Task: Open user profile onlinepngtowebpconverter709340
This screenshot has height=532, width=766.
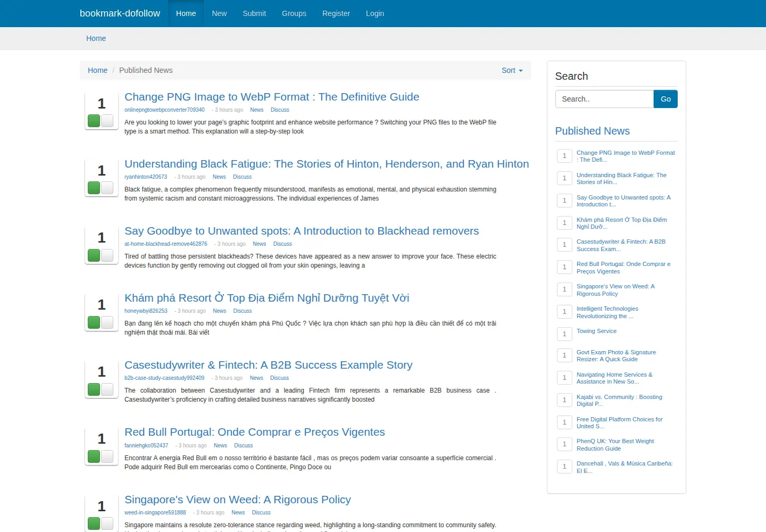Action: coord(164,110)
